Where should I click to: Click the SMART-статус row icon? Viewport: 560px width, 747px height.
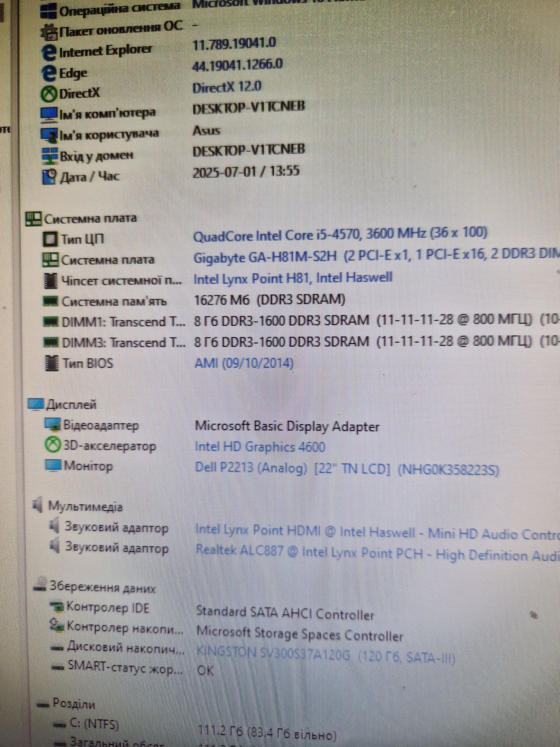[58, 667]
